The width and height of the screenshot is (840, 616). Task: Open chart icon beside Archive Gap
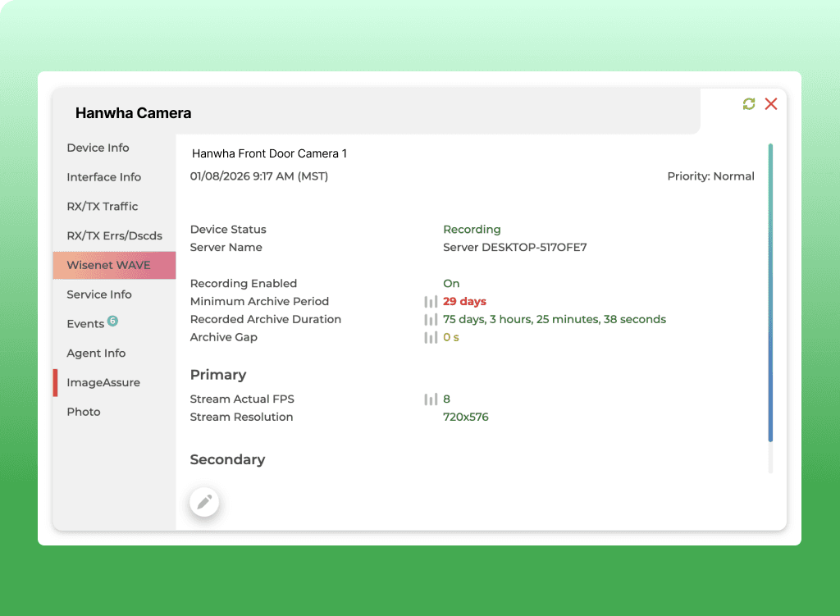[x=431, y=337]
